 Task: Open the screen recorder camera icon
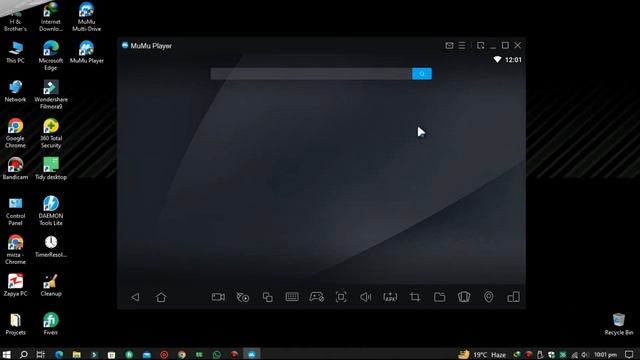[x=218, y=297]
